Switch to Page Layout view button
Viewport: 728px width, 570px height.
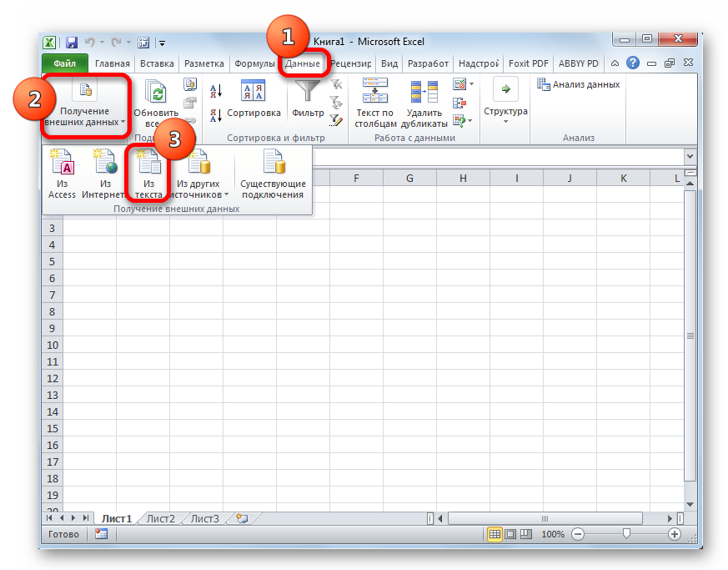point(510,534)
